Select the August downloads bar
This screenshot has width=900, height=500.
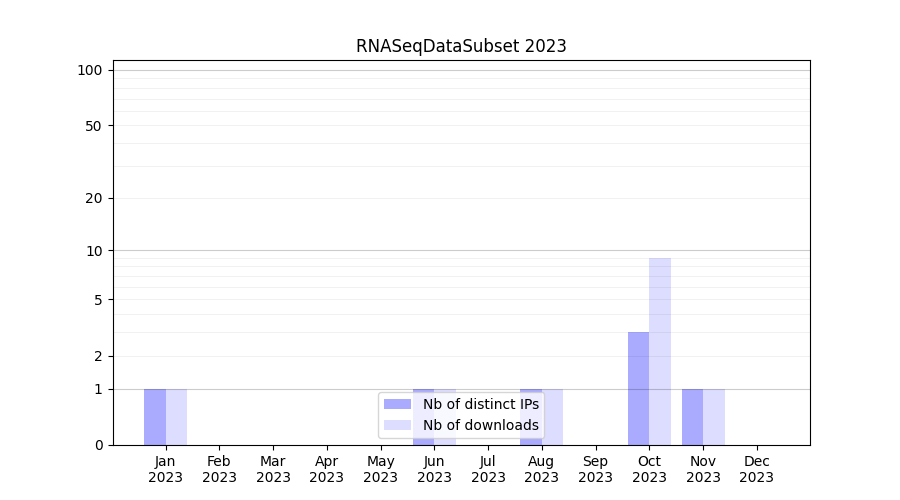553,417
